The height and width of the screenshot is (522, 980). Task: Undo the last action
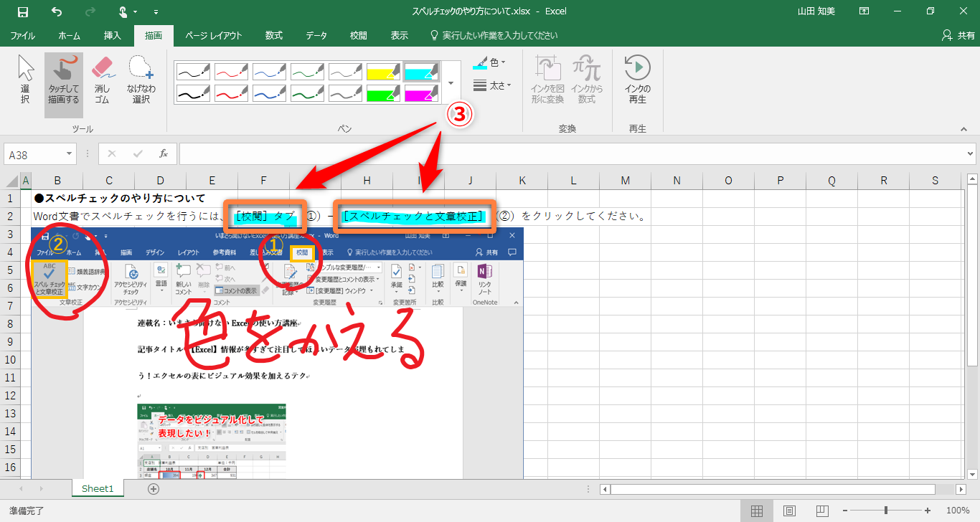pos(57,11)
